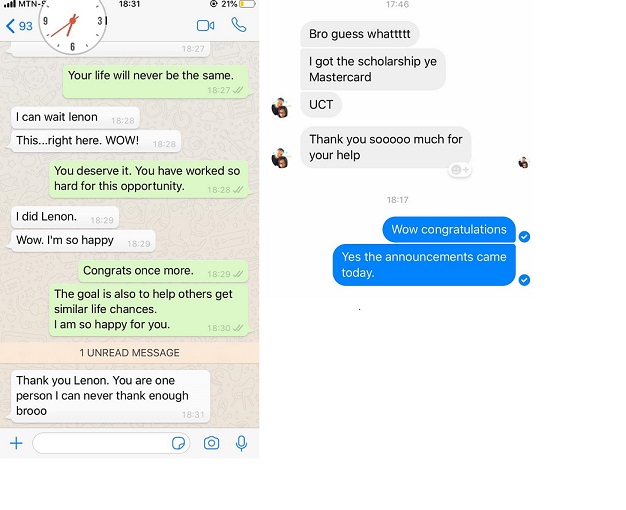Tap delivered checkmark beside 'Wow congratulations'
This screenshot has height=510, width=626.
click(x=524, y=237)
